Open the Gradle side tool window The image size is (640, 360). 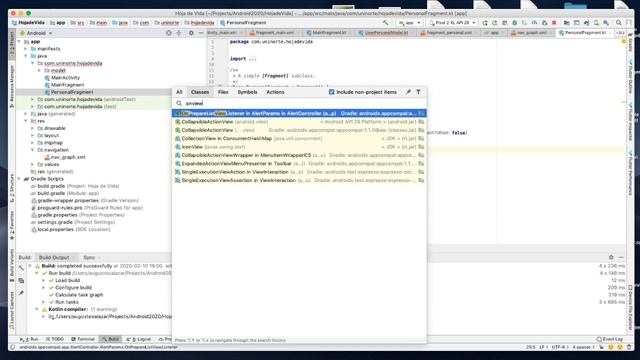[631, 42]
